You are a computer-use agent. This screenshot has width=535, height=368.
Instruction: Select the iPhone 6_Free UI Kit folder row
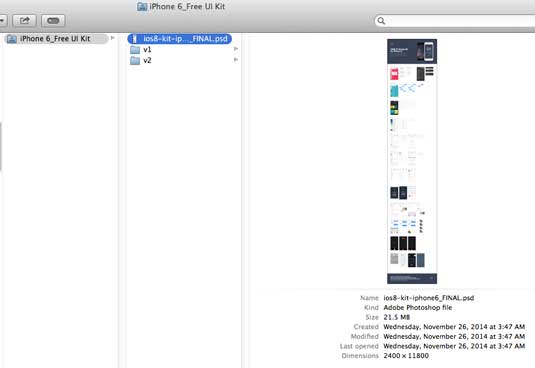[x=57, y=39]
